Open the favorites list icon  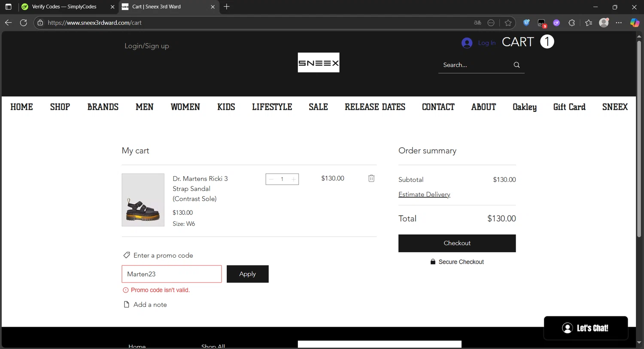[589, 23]
